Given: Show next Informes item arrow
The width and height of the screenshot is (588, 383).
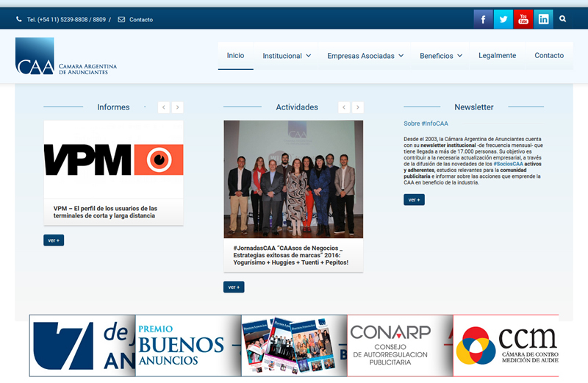Looking at the screenshot, I should coord(178,107).
